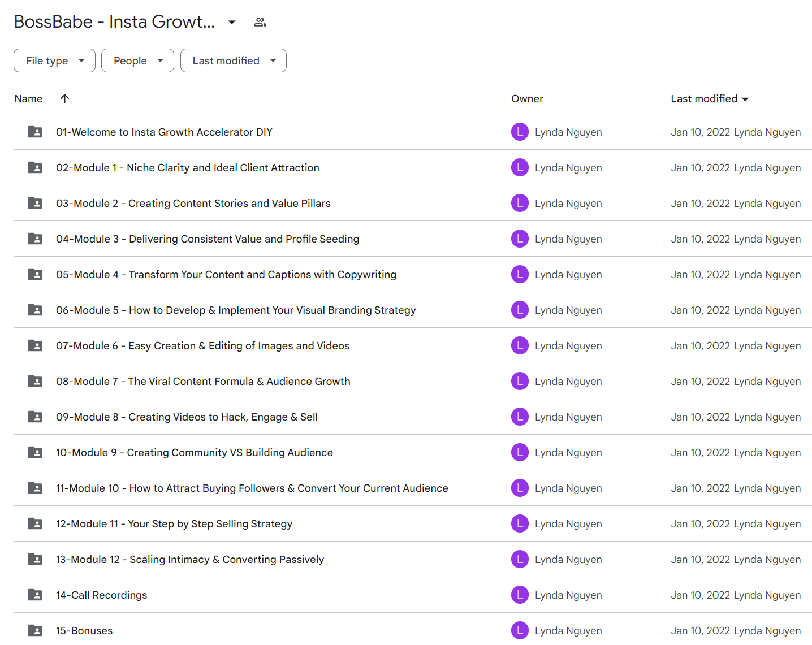Select the 14-Call Recordings folder name

coord(101,595)
